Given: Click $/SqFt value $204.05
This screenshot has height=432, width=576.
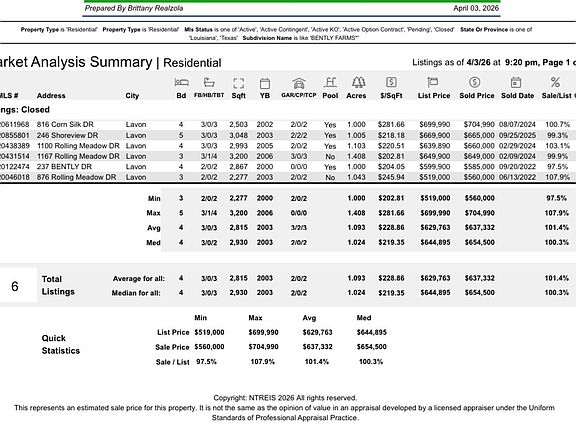Looking at the screenshot, I should tap(391, 167).
